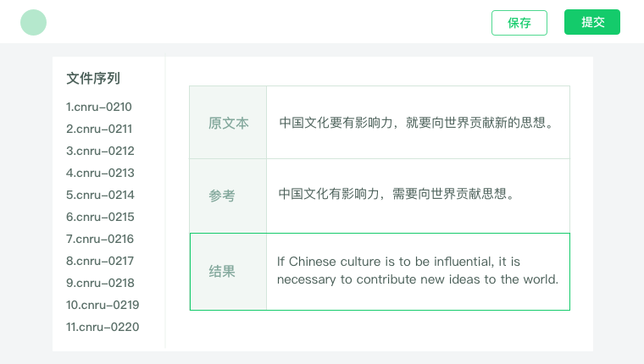Screen dimensions: 644x364
Task: Click the green circular avatar icon
Action: click(x=33, y=23)
